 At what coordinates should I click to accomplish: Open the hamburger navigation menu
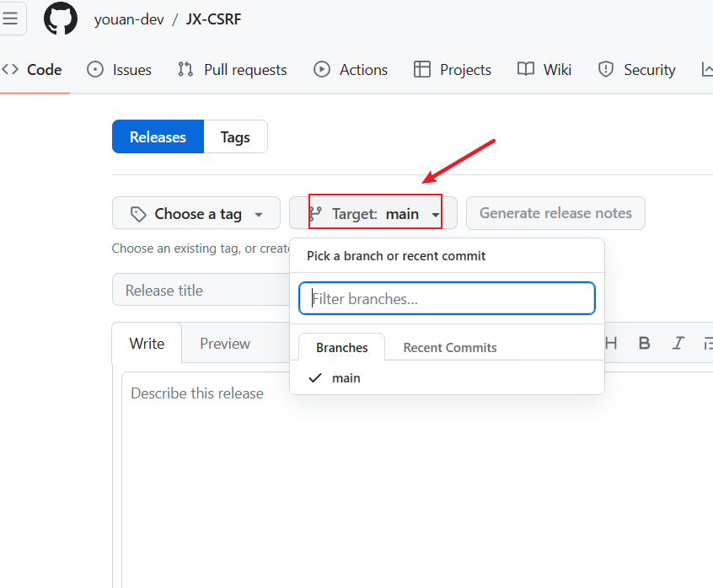tap(11, 19)
